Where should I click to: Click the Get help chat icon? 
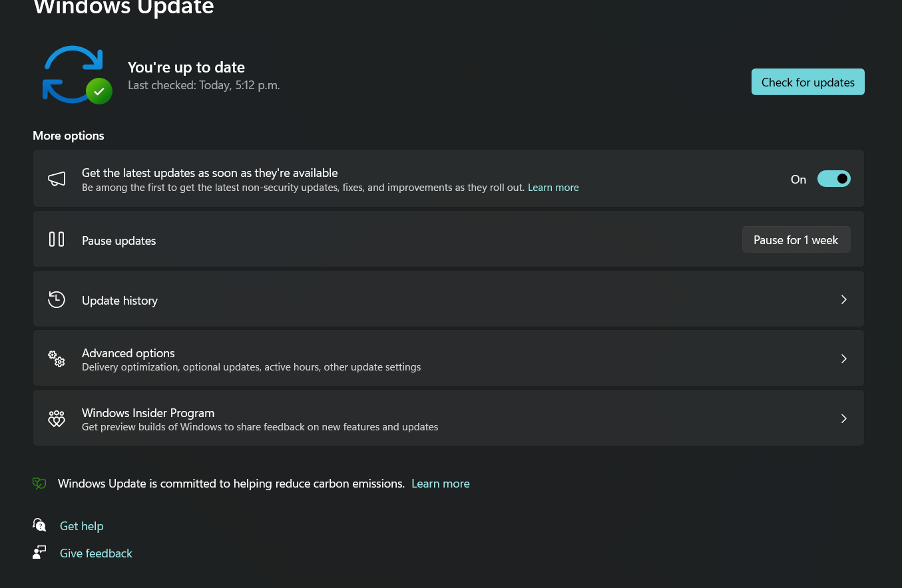pos(39,525)
